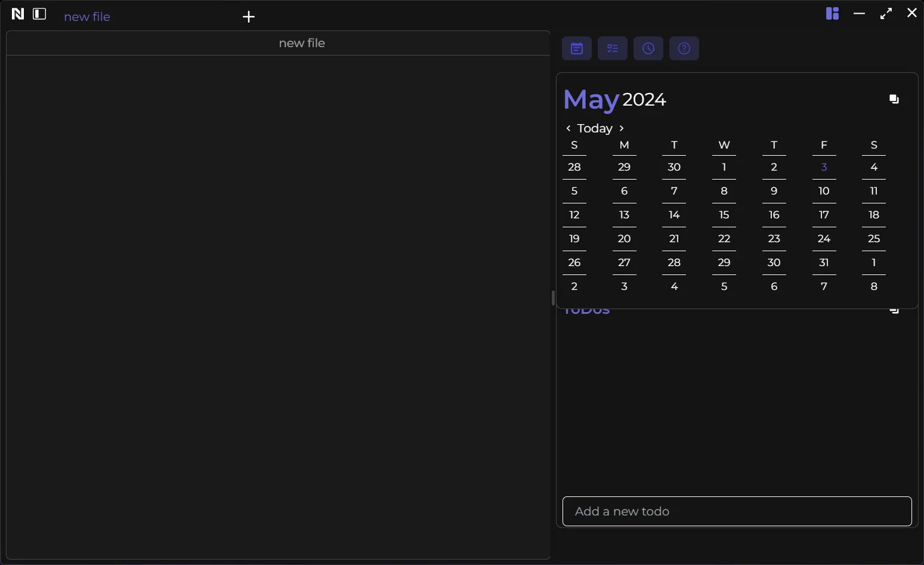Minimize the application window

[859, 13]
